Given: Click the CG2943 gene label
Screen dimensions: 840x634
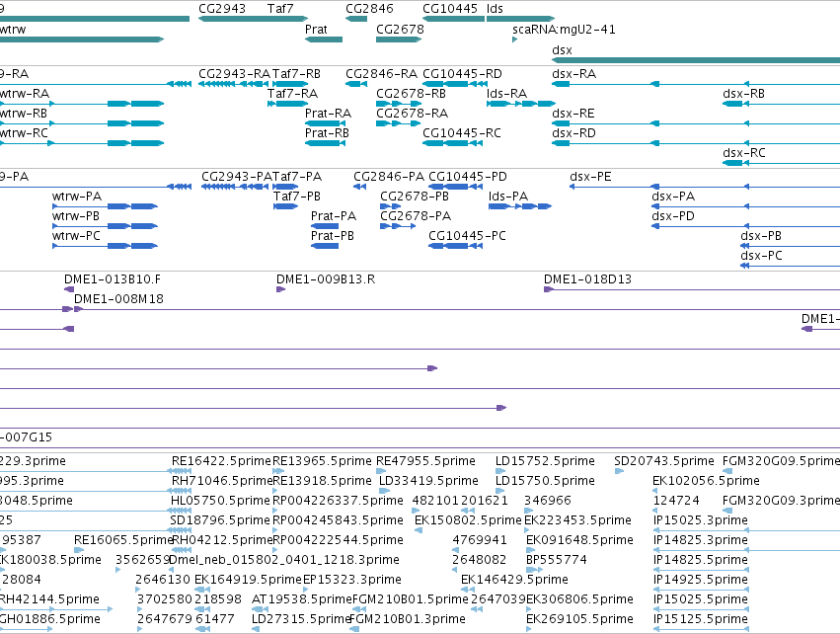Looking at the screenshot, I should click(x=222, y=9).
